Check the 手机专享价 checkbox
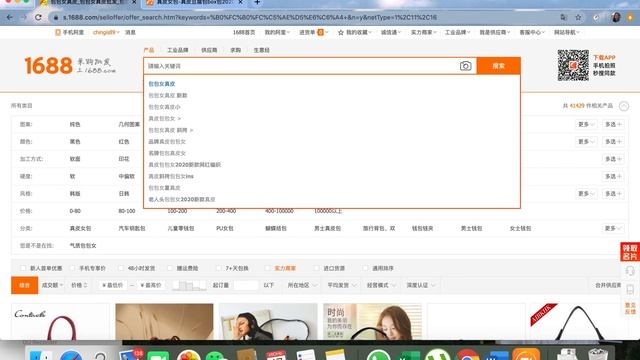 (x=72, y=268)
